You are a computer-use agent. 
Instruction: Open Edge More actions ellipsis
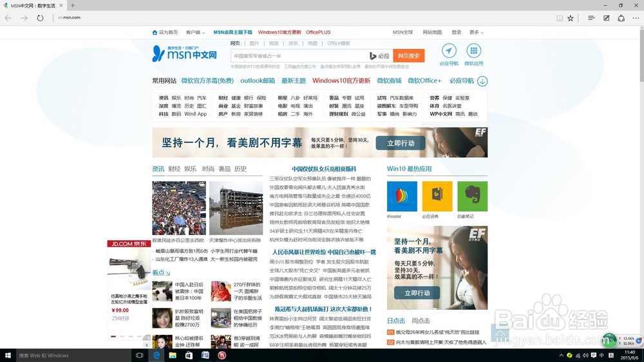[636, 18]
